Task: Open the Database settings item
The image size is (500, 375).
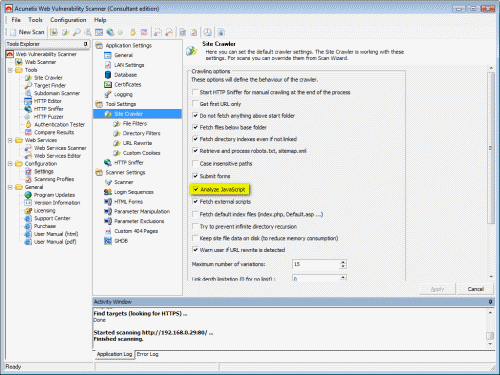Action: [125, 75]
